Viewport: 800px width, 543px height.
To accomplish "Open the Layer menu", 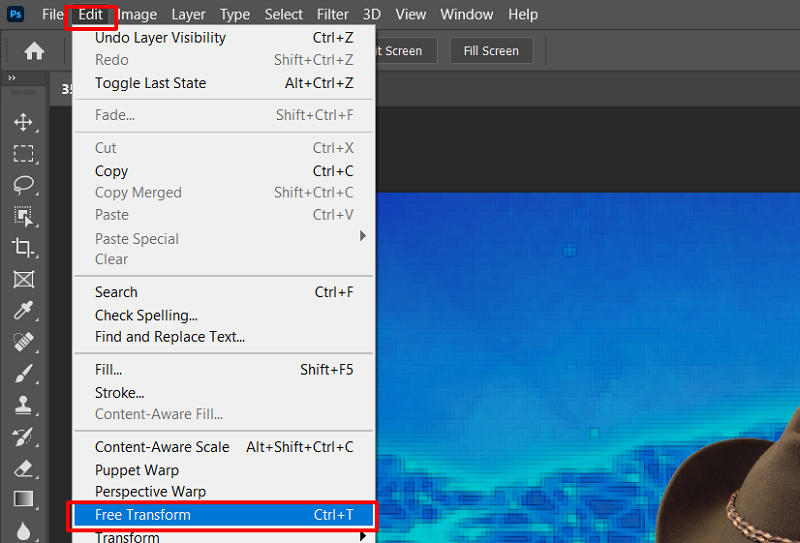I will (x=188, y=14).
